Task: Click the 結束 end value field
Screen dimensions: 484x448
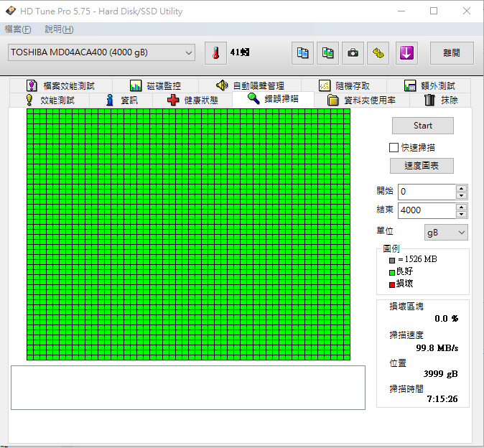Action: tap(427, 210)
